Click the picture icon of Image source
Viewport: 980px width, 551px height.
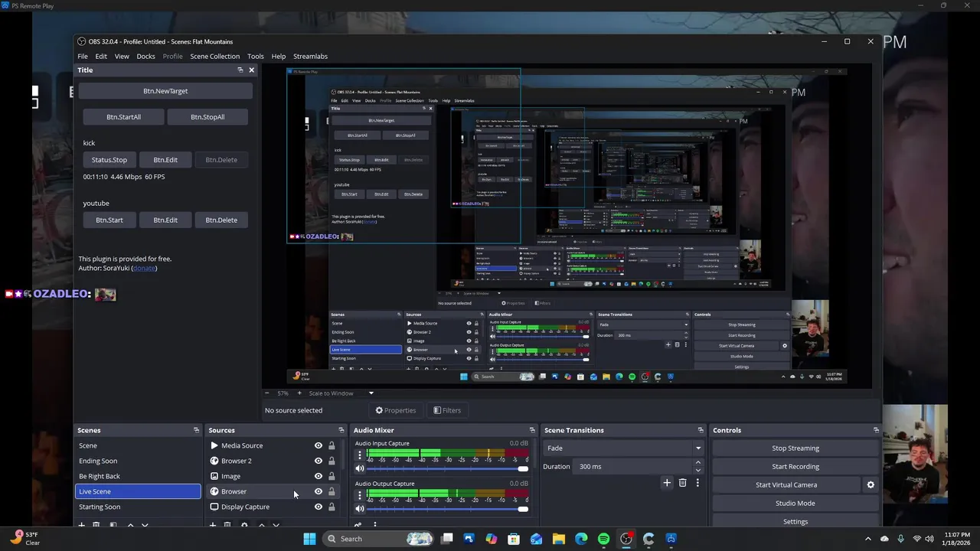214,476
